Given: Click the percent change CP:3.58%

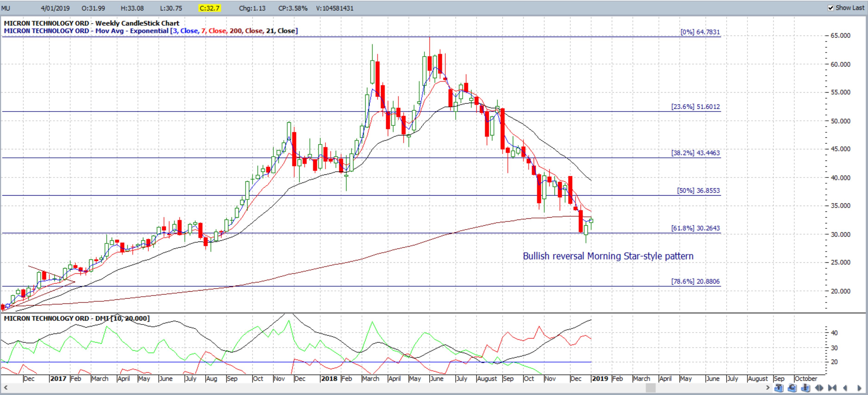Looking at the screenshot, I should 293,8.
